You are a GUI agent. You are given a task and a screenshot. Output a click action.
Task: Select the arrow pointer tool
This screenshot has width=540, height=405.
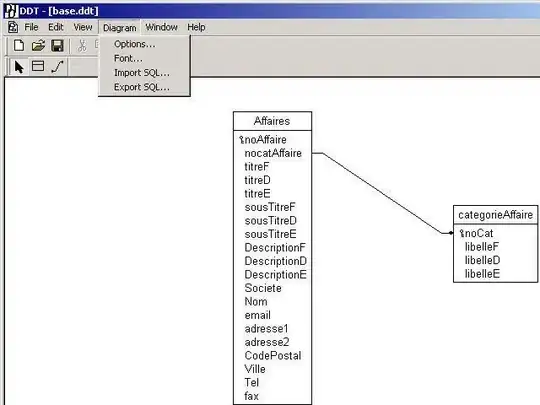[x=19, y=66]
